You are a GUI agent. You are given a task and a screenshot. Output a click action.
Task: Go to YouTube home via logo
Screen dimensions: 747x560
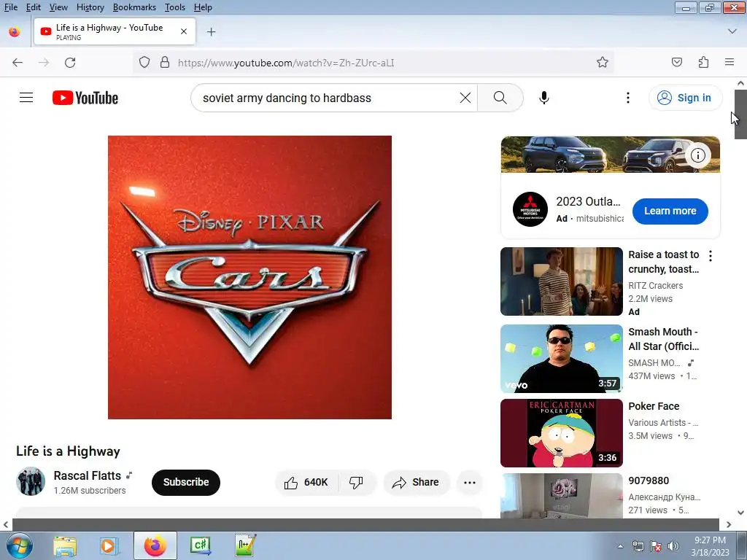click(x=85, y=98)
